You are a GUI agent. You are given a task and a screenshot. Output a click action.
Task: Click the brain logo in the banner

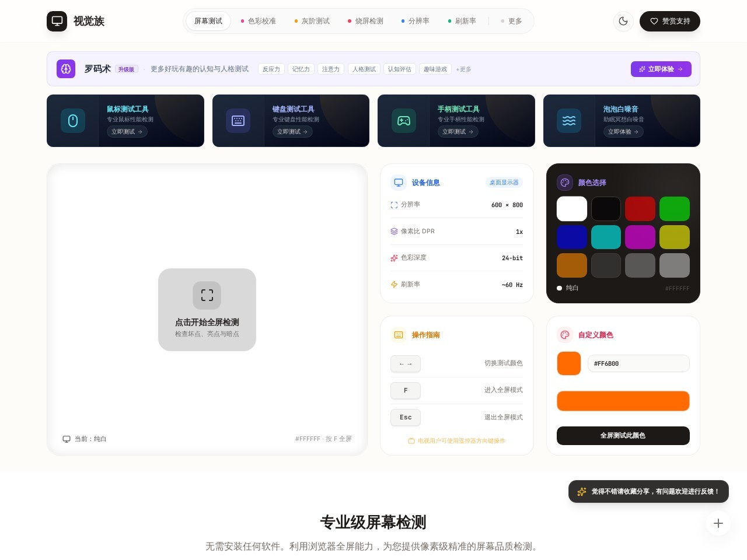click(66, 69)
